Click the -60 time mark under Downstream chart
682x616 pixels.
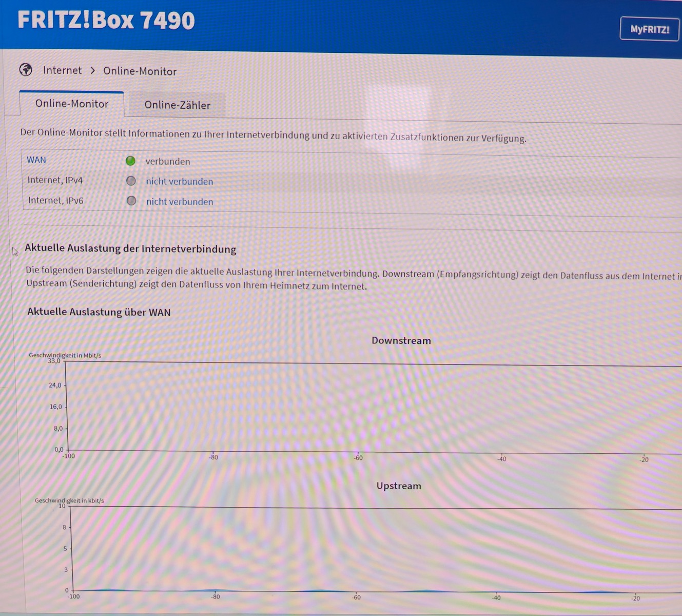coord(358,457)
